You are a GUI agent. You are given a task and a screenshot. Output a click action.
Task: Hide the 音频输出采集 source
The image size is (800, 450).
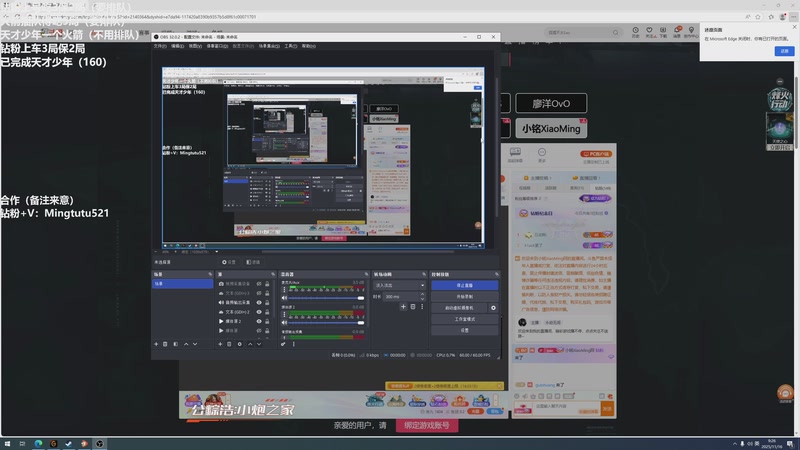tap(259, 303)
